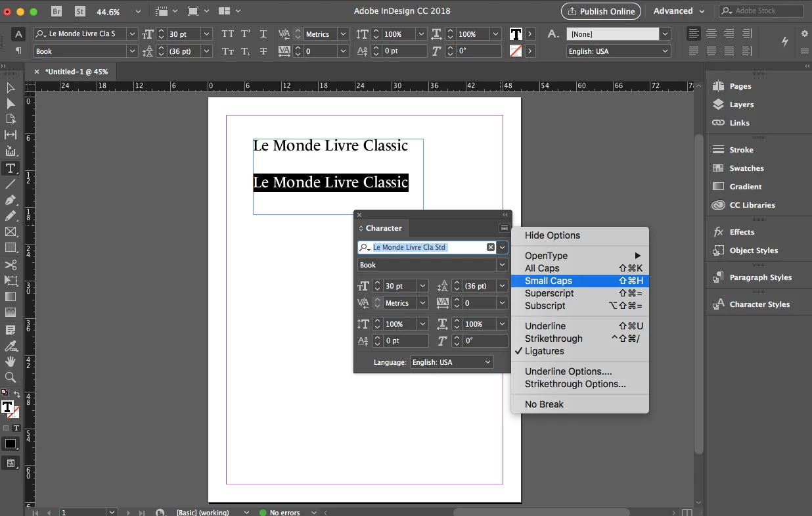Enable Align Center paragraph alignment
The image size is (812, 516).
pyautogui.click(x=711, y=34)
